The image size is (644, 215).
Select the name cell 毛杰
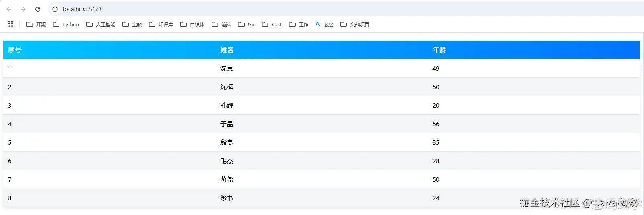tap(227, 161)
